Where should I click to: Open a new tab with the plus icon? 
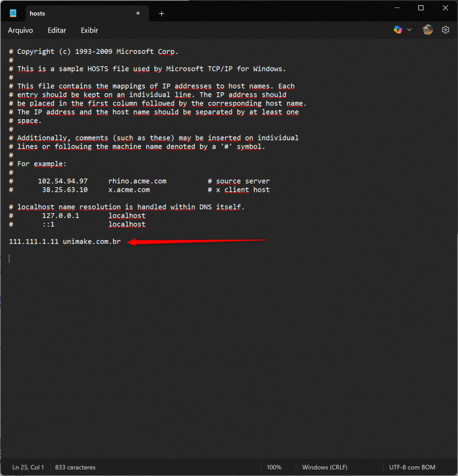point(161,13)
